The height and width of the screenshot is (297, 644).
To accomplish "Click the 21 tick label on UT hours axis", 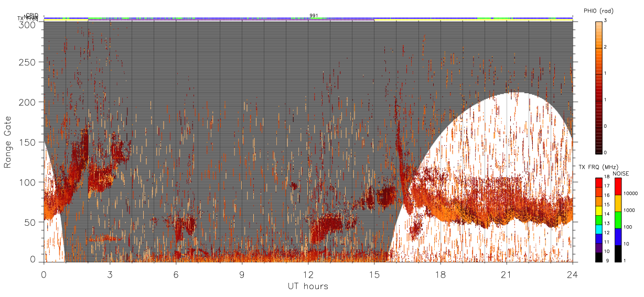I will (x=506, y=274).
